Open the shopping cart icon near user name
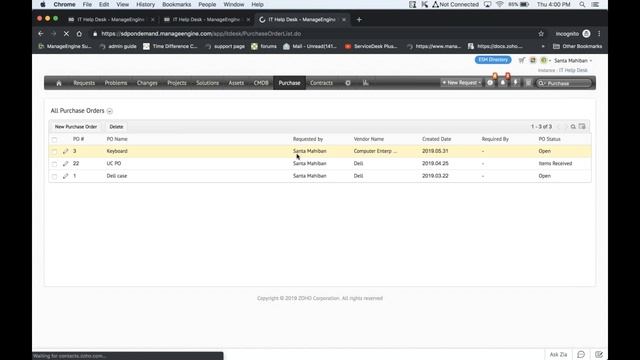The image size is (640, 360). (522, 60)
